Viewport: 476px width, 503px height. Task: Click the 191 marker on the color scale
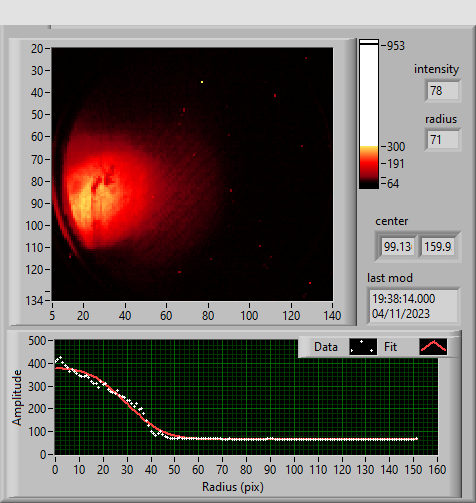393,164
